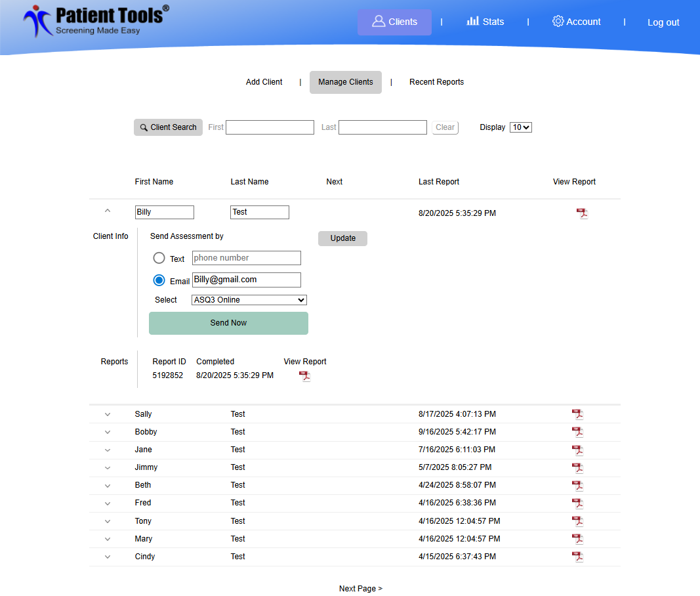View Cindy Test's PDF report
This screenshot has height=596, width=700.
coord(577,557)
